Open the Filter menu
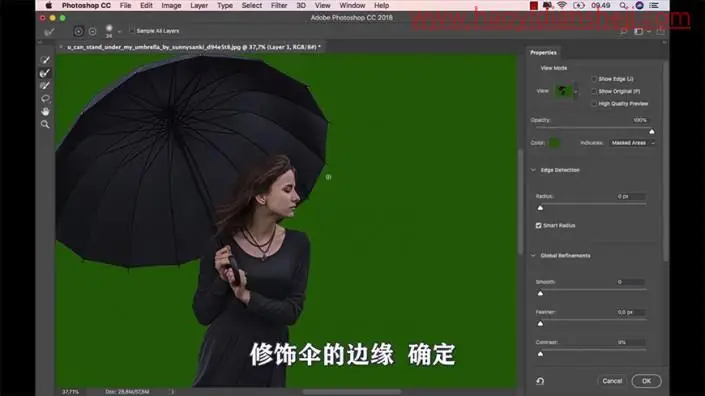705x396 pixels. coord(279,5)
